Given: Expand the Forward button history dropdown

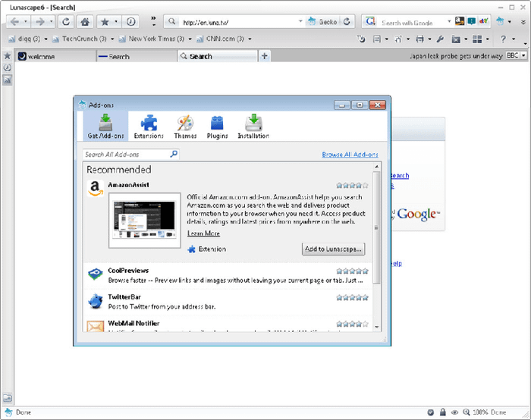Looking at the screenshot, I should pyautogui.click(x=51, y=22).
